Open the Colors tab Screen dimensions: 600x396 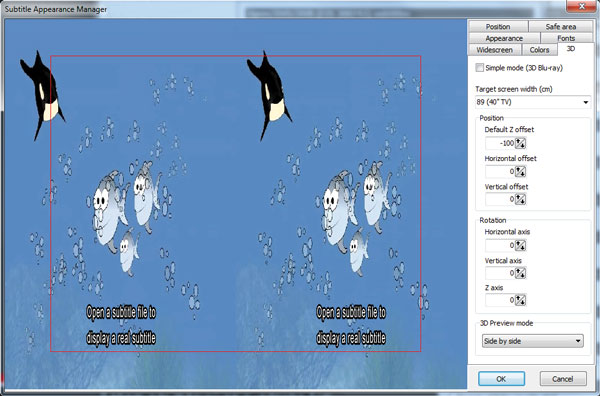pyautogui.click(x=539, y=50)
